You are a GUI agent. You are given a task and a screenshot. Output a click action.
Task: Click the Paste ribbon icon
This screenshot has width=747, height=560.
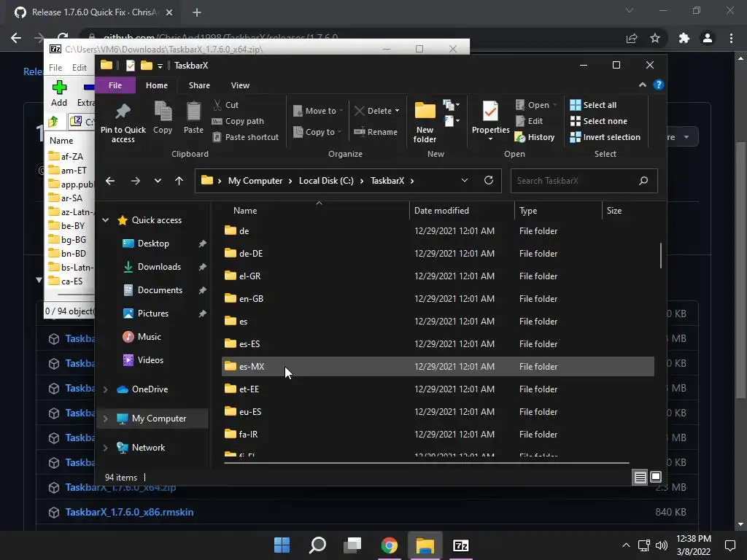pos(193,118)
